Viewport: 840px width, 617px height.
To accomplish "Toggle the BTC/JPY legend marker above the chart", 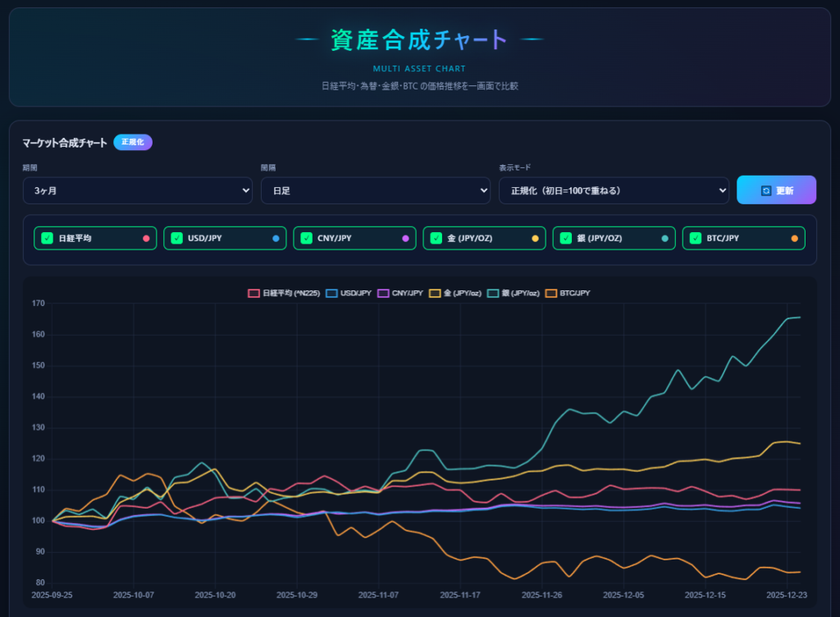I will coord(551,293).
